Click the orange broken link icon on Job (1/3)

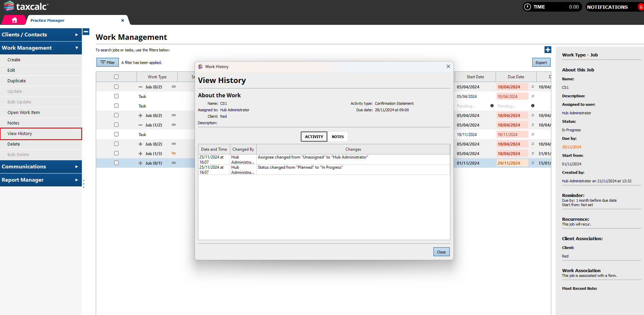(x=174, y=153)
